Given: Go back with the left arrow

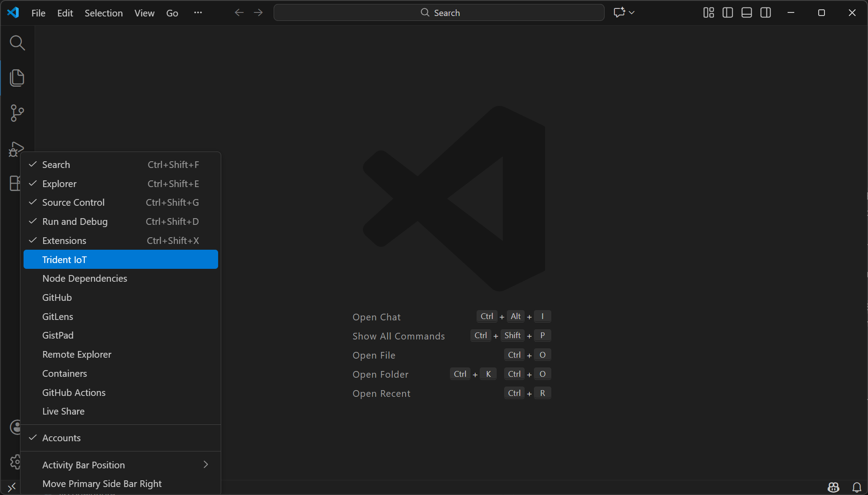Looking at the screenshot, I should click(239, 12).
